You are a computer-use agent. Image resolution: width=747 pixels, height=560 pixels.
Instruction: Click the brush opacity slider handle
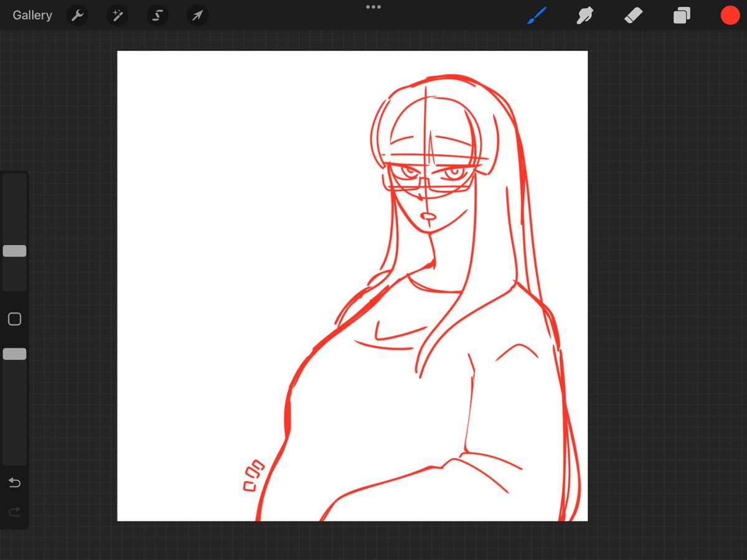pos(14,354)
